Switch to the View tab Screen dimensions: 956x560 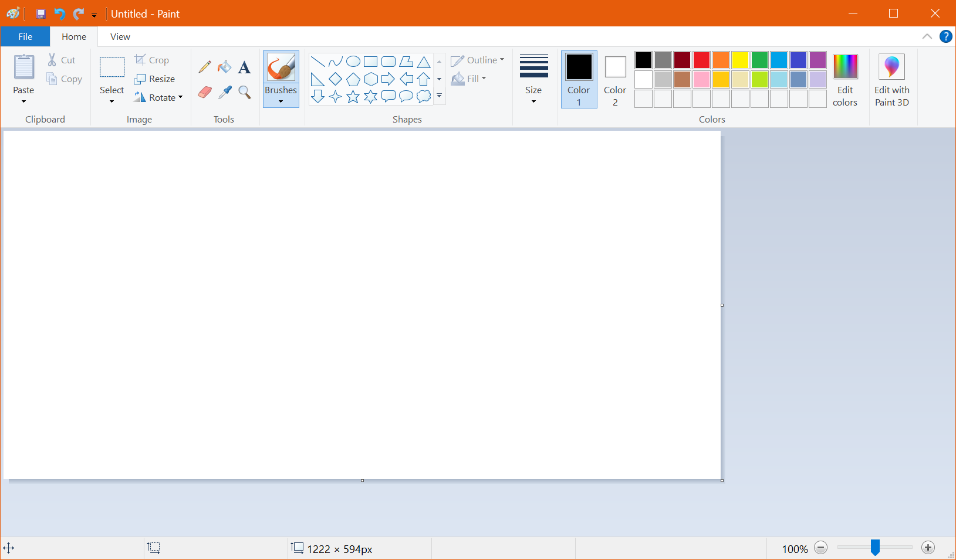tap(120, 36)
